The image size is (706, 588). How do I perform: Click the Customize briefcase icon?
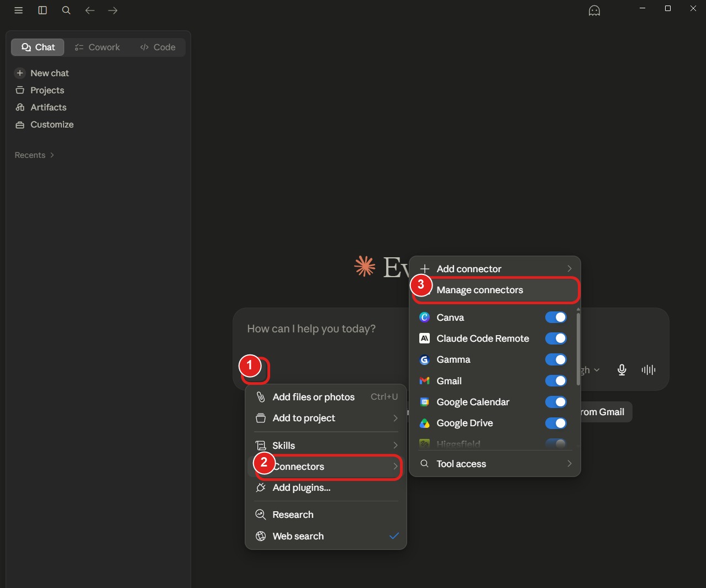click(x=20, y=125)
